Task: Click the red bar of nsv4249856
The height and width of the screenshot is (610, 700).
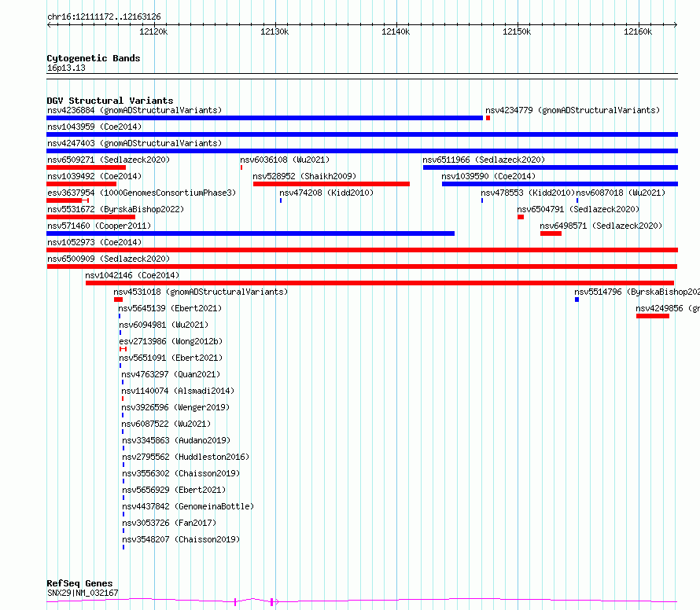Action: point(653,316)
